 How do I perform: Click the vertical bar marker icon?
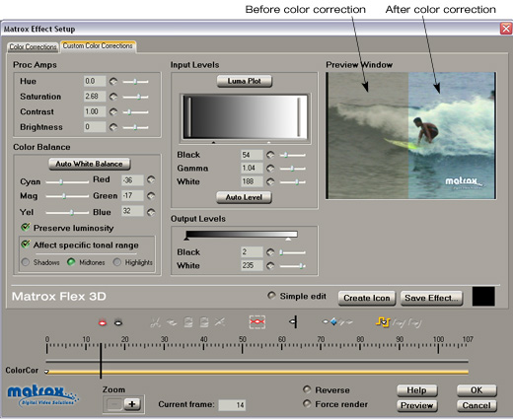[293, 321]
